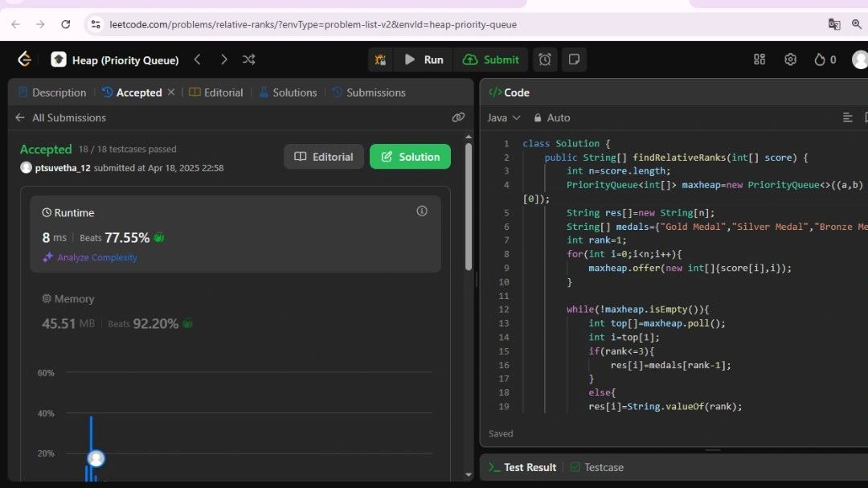Click the memory distribution marker dot

point(96,458)
